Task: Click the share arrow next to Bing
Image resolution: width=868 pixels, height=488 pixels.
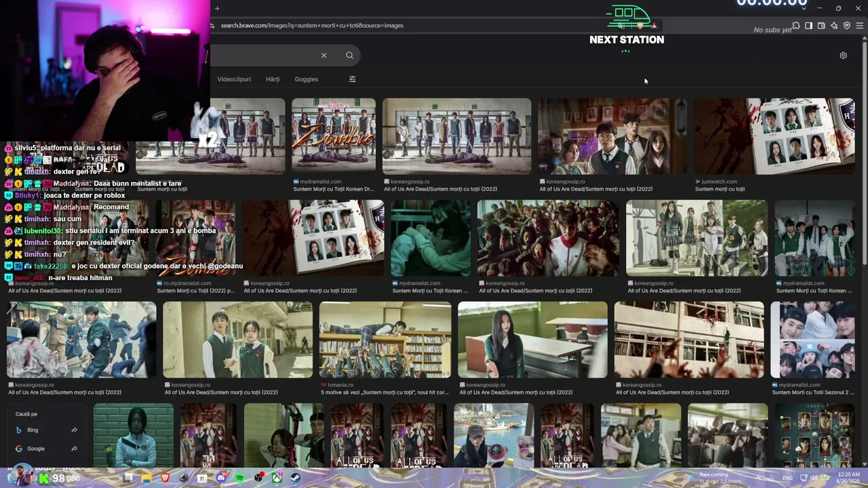Action: pyautogui.click(x=74, y=430)
